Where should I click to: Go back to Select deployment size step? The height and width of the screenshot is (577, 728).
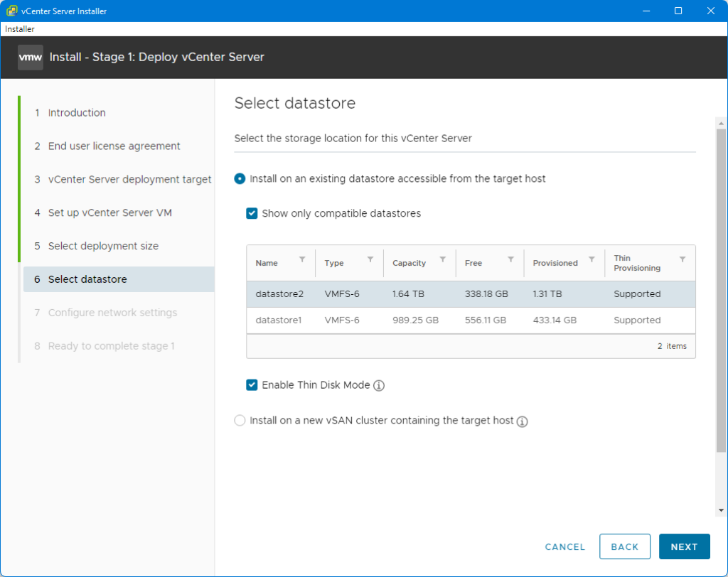[103, 246]
